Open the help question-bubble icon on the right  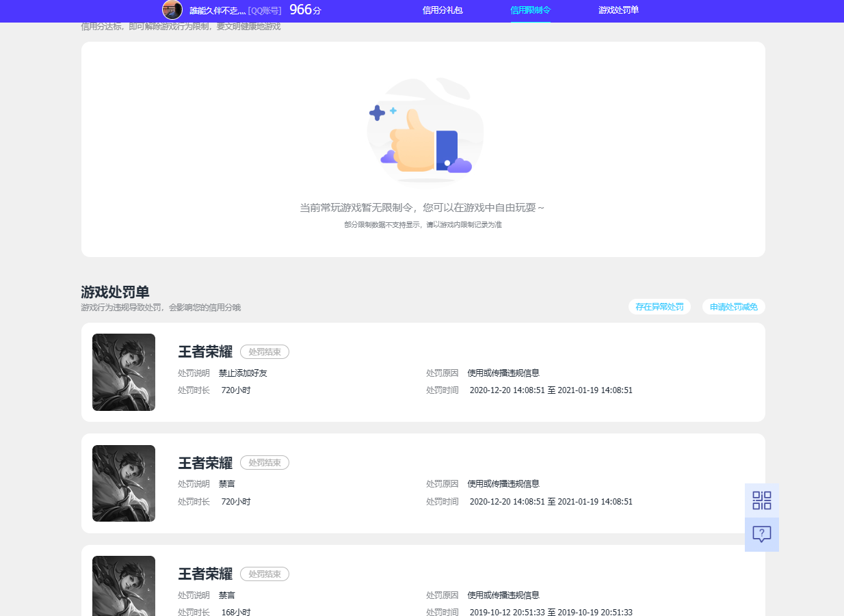[x=761, y=534]
